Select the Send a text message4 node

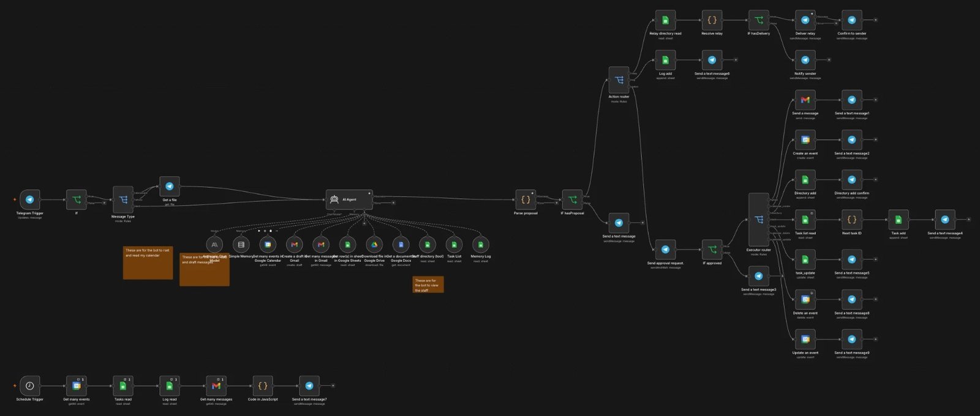(945, 219)
